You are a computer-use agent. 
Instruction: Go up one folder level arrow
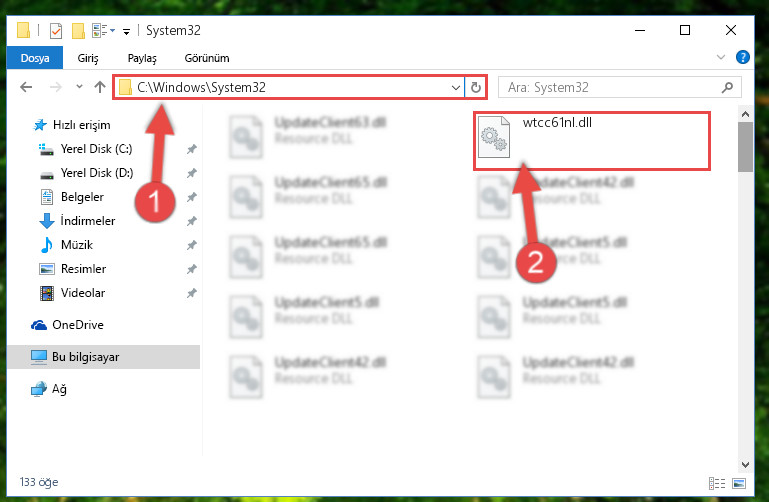pyautogui.click(x=100, y=87)
